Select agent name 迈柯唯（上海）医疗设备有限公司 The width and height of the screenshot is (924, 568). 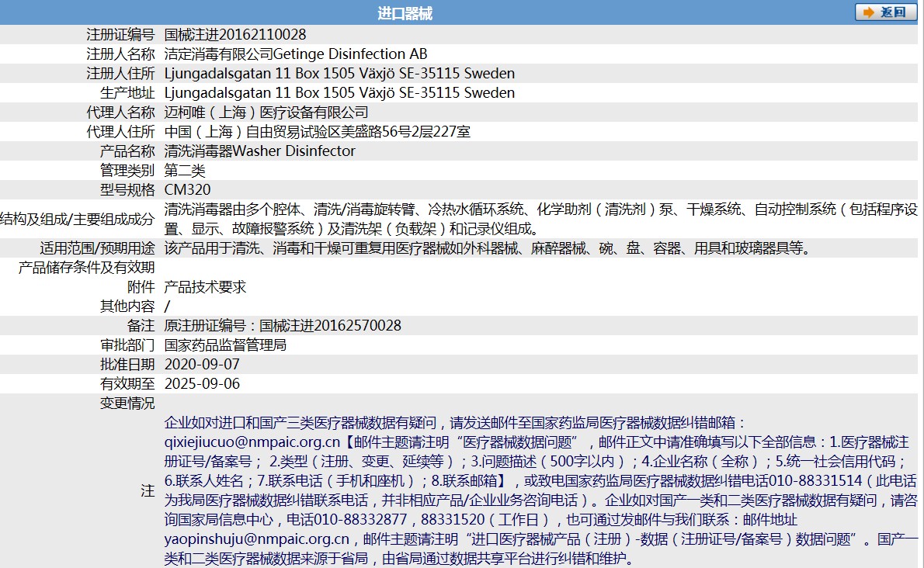tap(266, 113)
